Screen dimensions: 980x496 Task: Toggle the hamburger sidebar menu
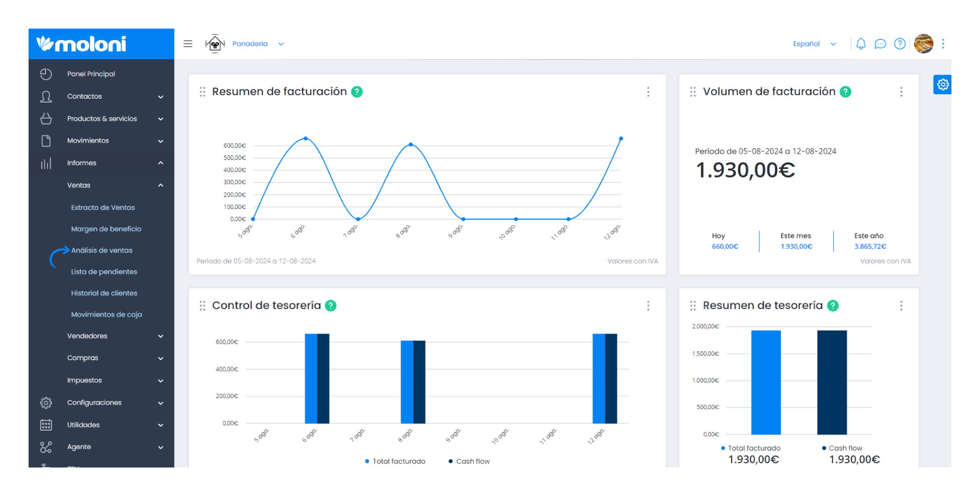pyautogui.click(x=188, y=44)
